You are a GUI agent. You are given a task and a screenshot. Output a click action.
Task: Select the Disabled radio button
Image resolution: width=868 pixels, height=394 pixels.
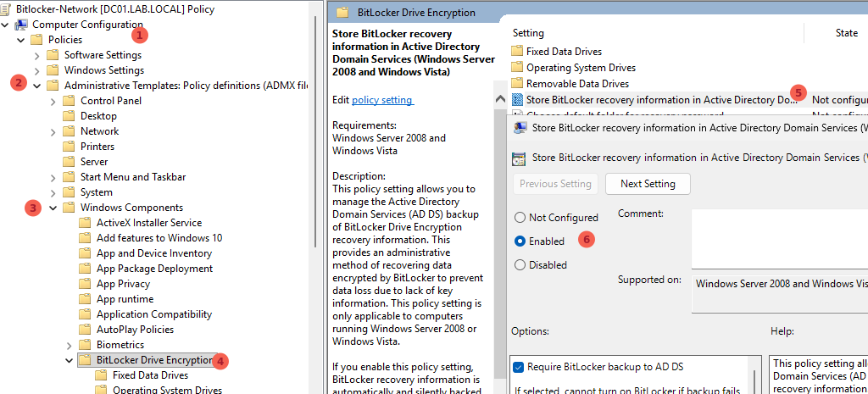(520, 265)
